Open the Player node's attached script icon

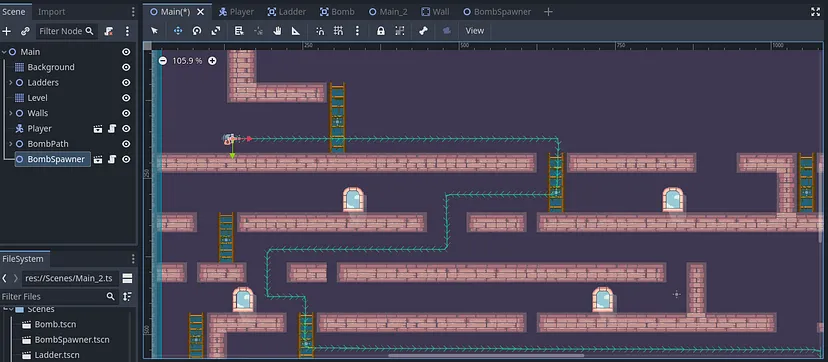click(112, 129)
